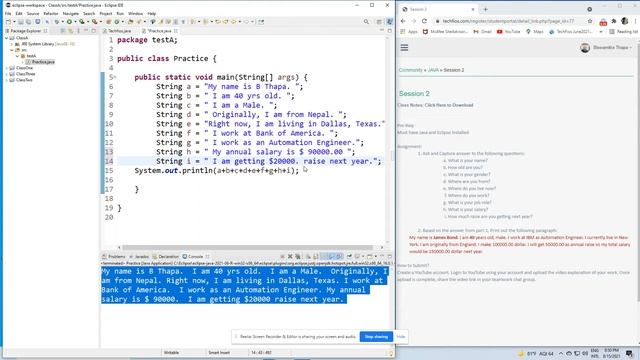
Task: Expand the ClassTwo project node
Action: pos(7,80)
